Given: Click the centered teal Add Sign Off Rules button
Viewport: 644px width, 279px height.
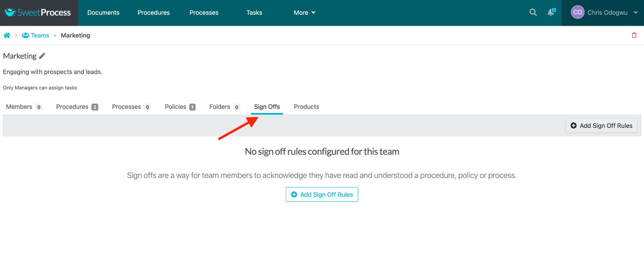Looking at the screenshot, I should coord(322,195).
